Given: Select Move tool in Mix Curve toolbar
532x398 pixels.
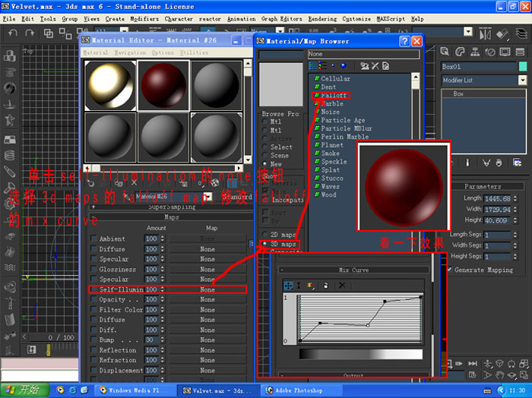Looking at the screenshot, I should 288,286.
